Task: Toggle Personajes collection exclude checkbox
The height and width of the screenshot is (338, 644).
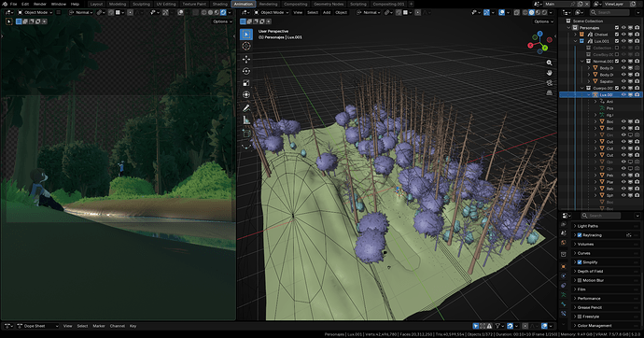Action: 617,27
